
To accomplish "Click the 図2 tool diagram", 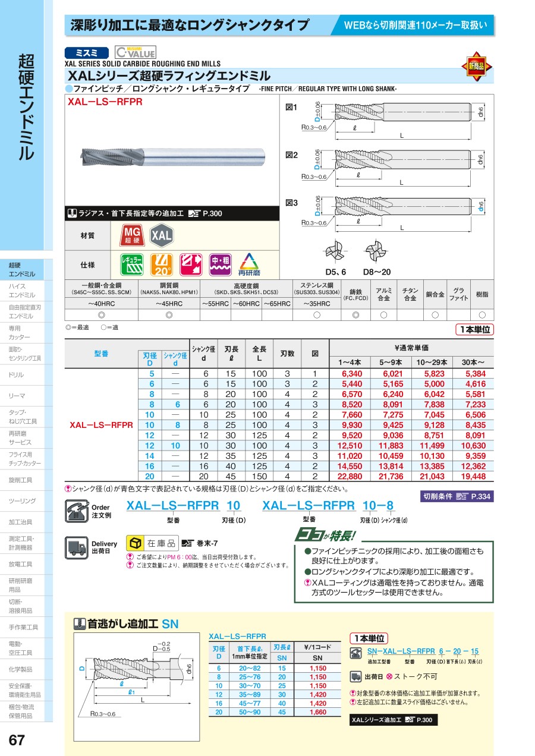I will tap(395, 167).
